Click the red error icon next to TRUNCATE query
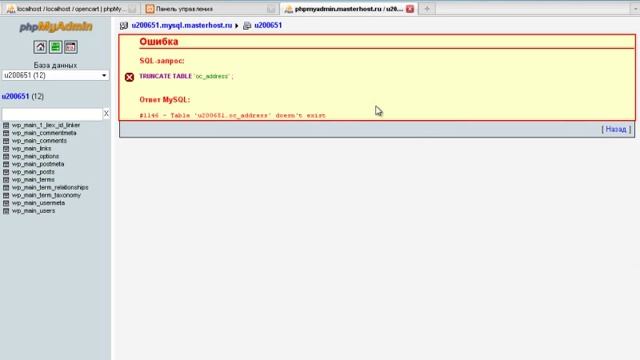Image resolution: width=640 pixels, height=360 pixels. (x=129, y=77)
